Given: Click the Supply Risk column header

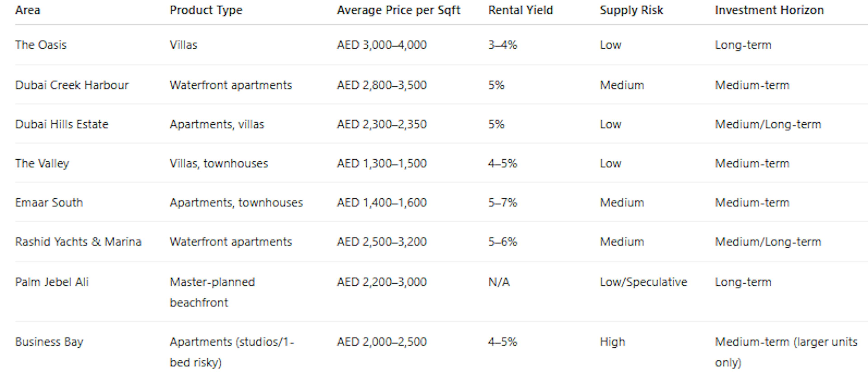Looking at the screenshot, I should tap(631, 10).
